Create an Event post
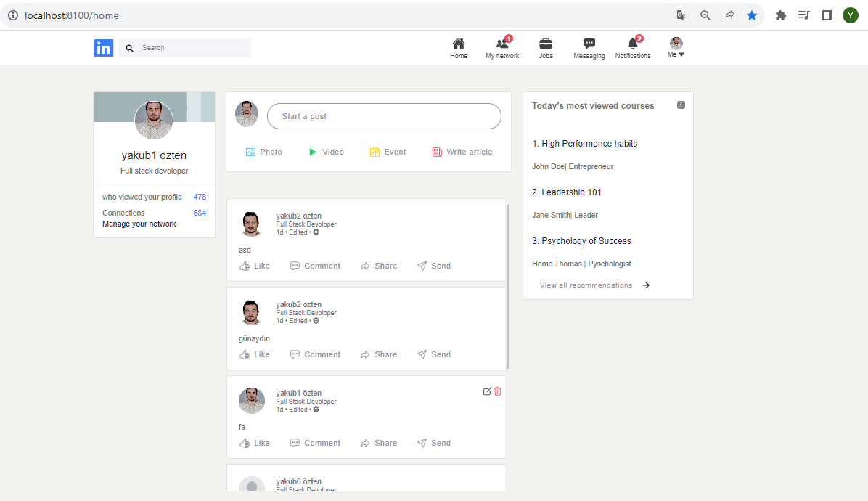868x501 pixels. [x=388, y=152]
